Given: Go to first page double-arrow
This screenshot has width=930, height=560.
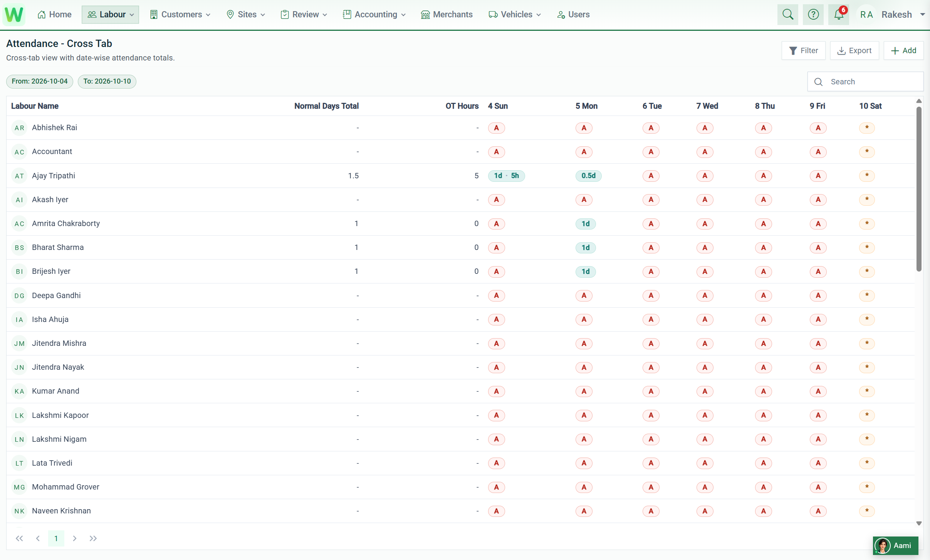Looking at the screenshot, I should [x=19, y=538].
